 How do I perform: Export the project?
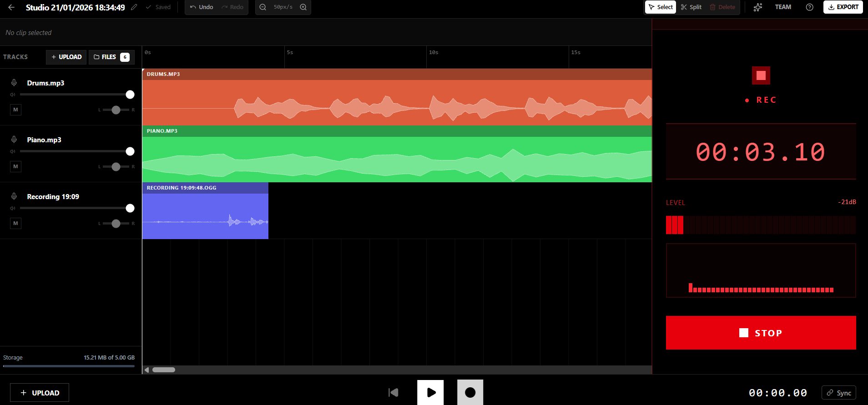(x=843, y=7)
